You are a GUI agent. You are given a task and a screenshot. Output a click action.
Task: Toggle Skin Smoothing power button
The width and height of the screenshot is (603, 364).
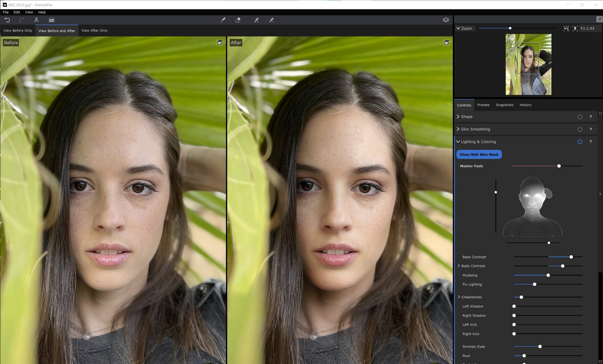tap(580, 129)
